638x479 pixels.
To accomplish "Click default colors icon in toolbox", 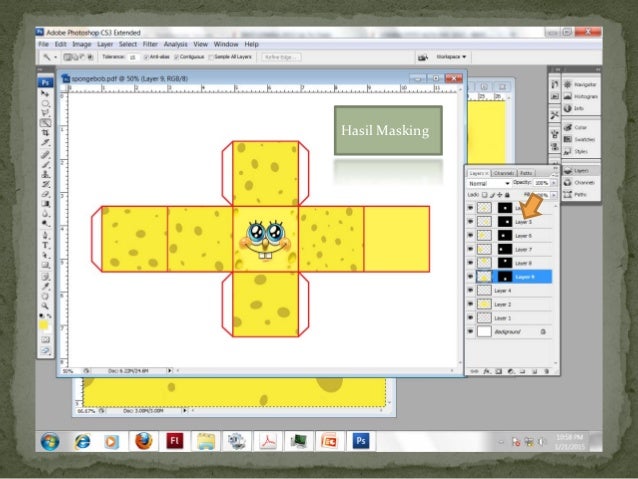I will (x=42, y=316).
